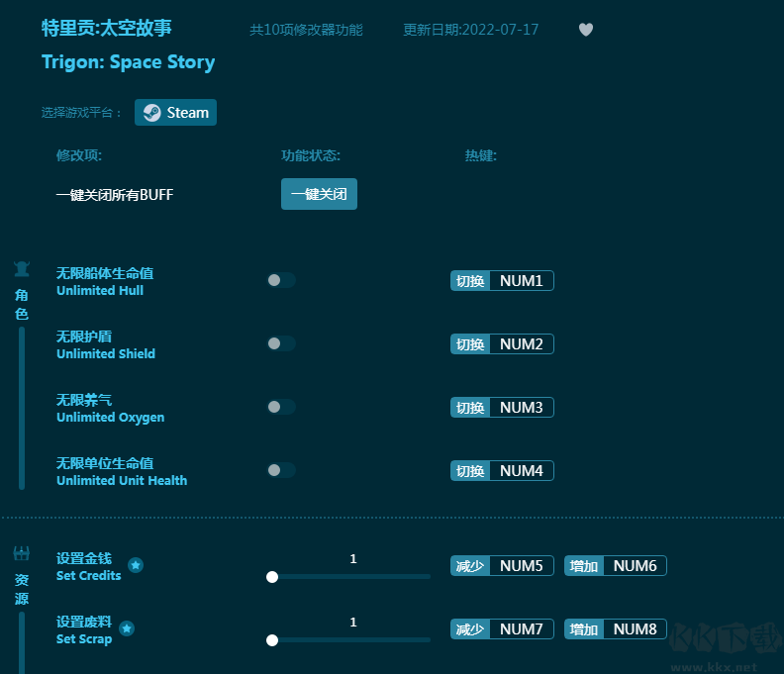Select the Steam platform button

175,113
